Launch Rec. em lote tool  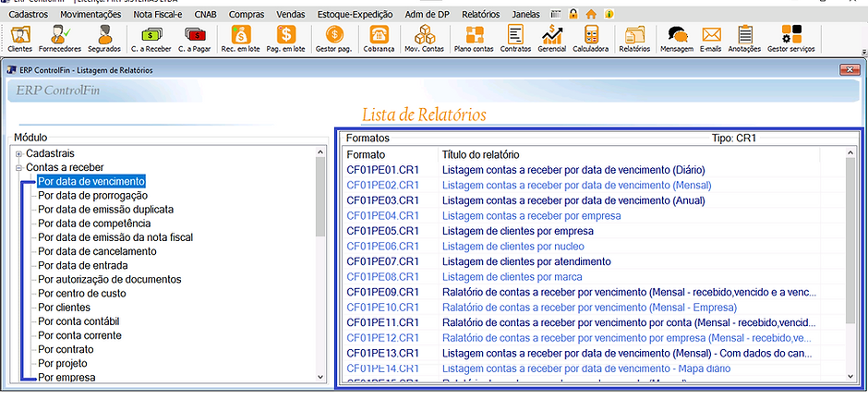240,39
